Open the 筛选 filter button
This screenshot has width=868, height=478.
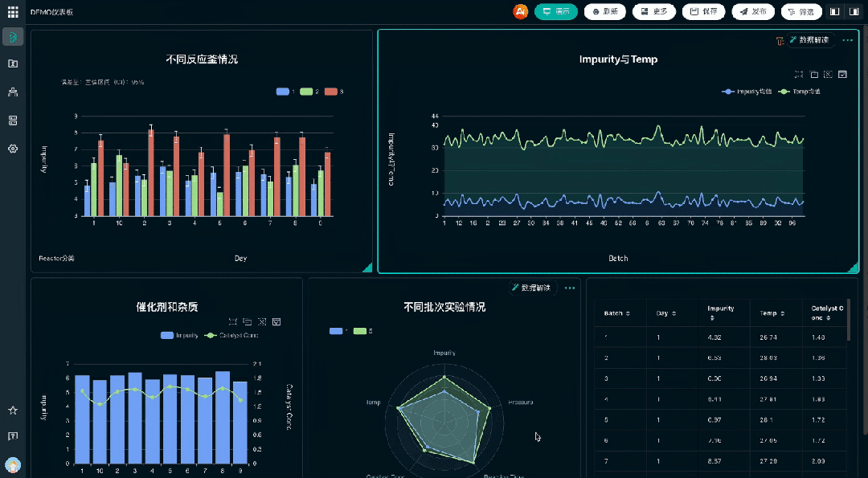click(801, 11)
